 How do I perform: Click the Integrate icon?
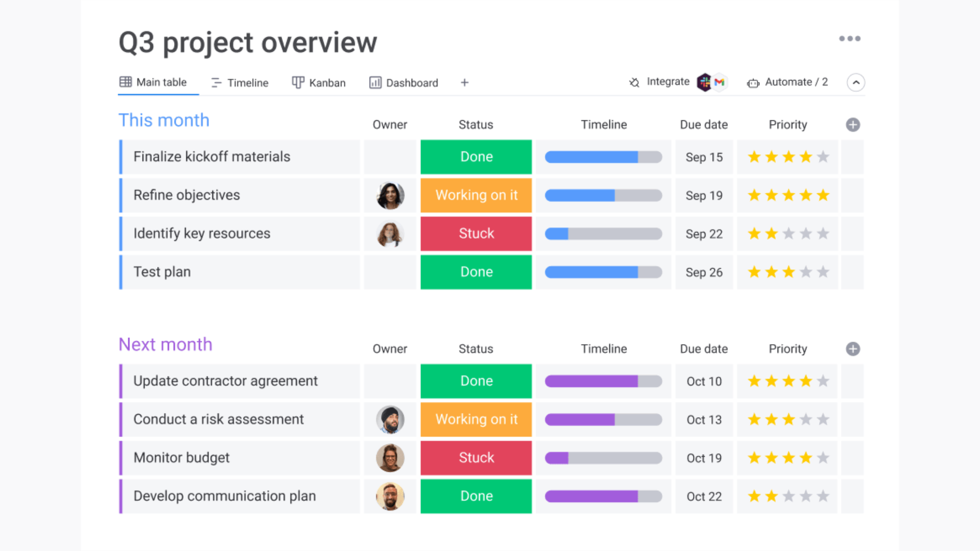pyautogui.click(x=633, y=82)
